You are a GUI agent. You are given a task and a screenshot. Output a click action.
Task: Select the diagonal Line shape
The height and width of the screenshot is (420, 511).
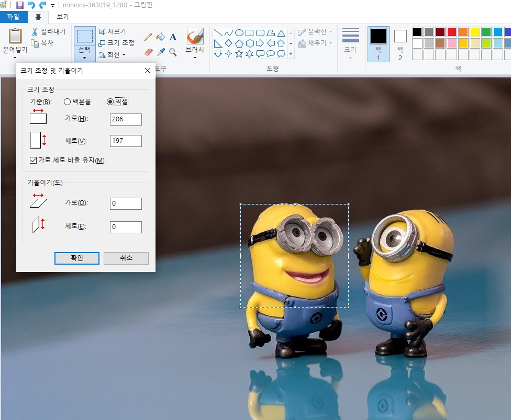pos(218,32)
